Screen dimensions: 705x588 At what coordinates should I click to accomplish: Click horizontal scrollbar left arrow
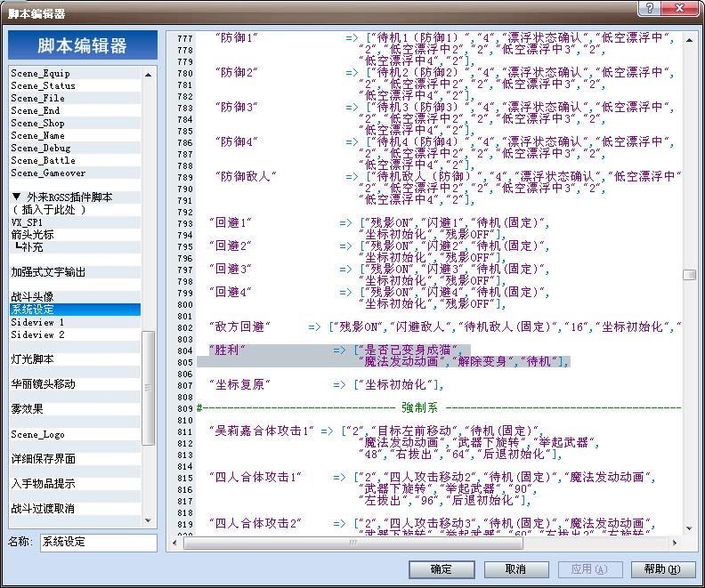(174, 544)
